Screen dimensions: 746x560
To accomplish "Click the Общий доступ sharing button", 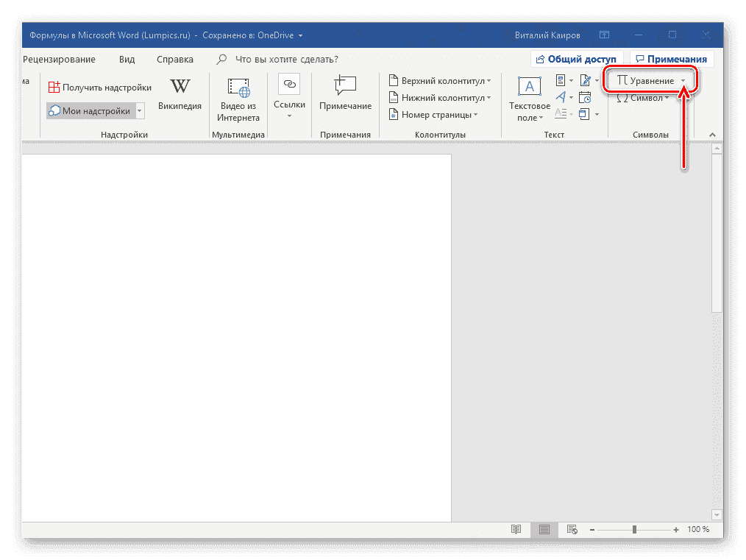I will (x=578, y=59).
